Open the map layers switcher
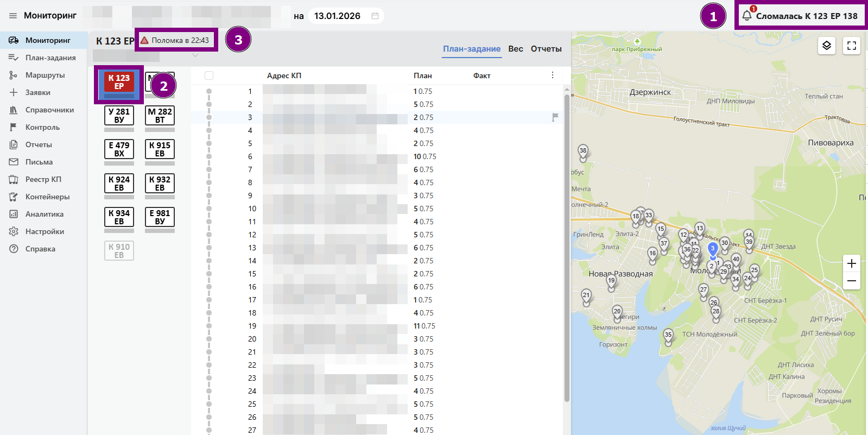The image size is (868, 435). tap(826, 46)
